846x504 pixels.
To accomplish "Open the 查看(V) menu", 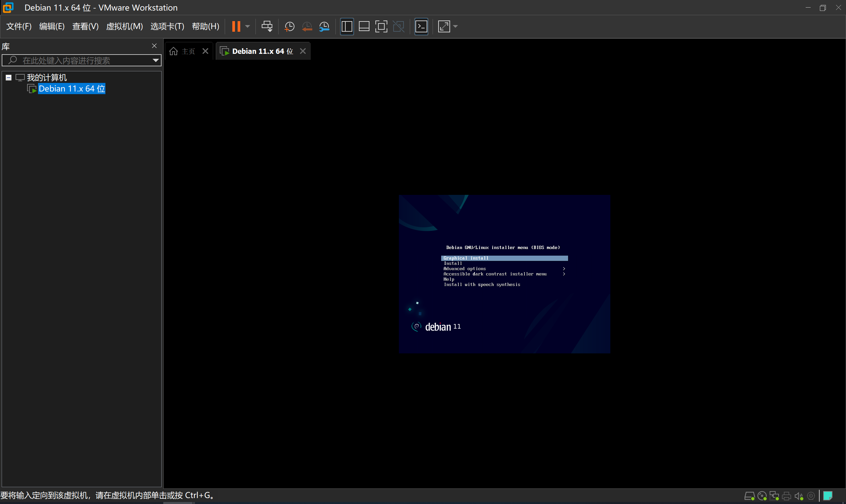I will click(x=85, y=26).
